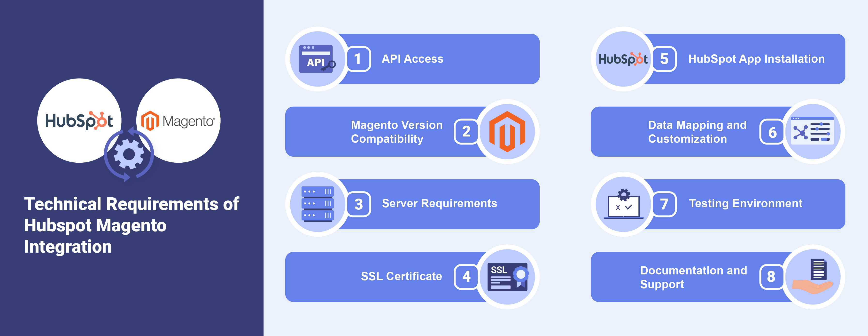Viewport: 868px width, 336px height.
Task: Click 'Documentation and Support' text
Action: [693, 277]
